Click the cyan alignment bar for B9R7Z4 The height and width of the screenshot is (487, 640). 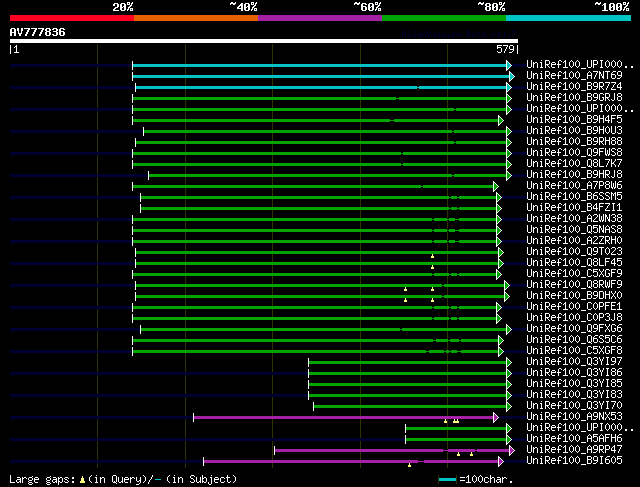click(x=321, y=87)
